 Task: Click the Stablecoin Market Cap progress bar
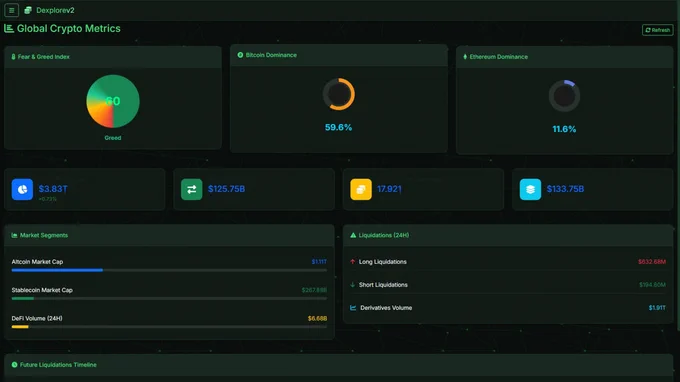click(169, 298)
